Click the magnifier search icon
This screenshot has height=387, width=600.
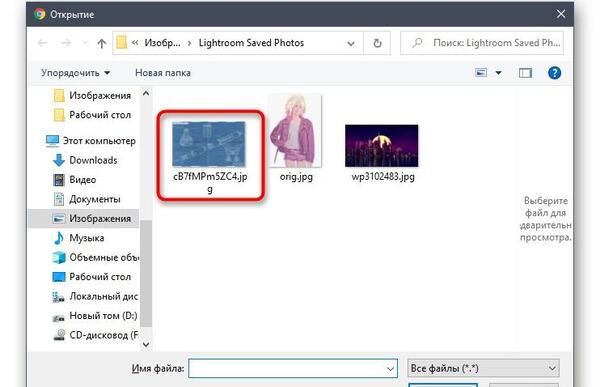click(417, 43)
